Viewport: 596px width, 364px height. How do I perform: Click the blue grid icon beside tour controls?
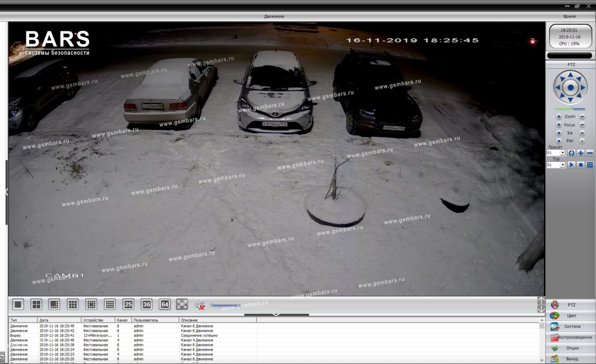click(x=590, y=165)
